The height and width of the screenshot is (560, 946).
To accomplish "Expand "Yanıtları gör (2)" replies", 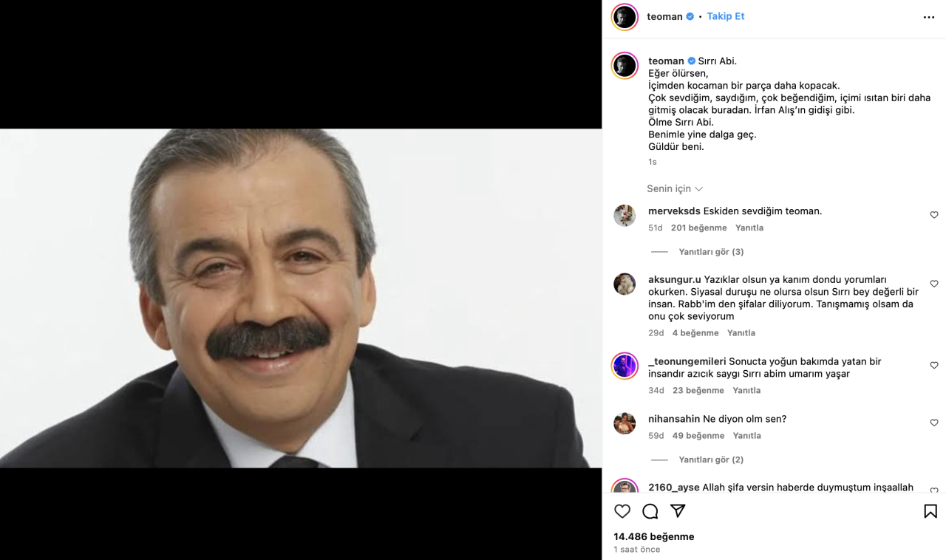I will (711, 460).
